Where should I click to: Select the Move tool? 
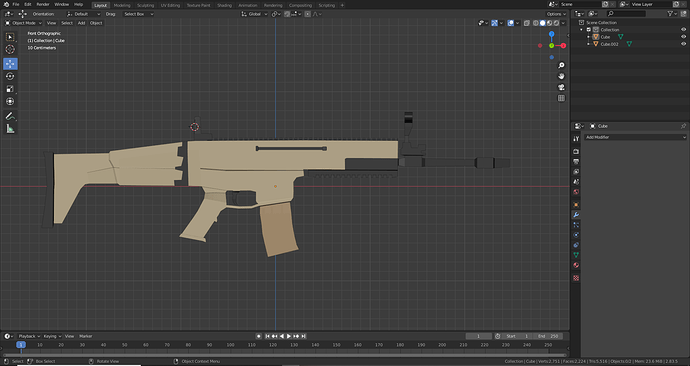coord(10,64)
